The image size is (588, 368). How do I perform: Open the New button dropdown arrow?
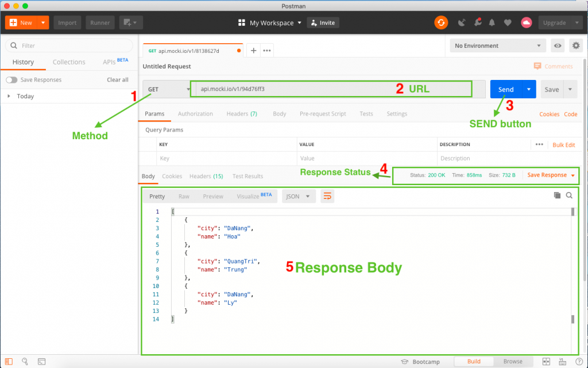point(43,22)
